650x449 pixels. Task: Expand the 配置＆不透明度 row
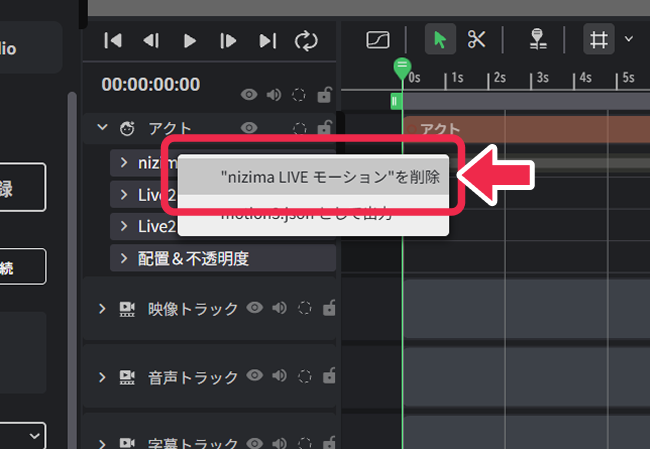click(123, 258)
